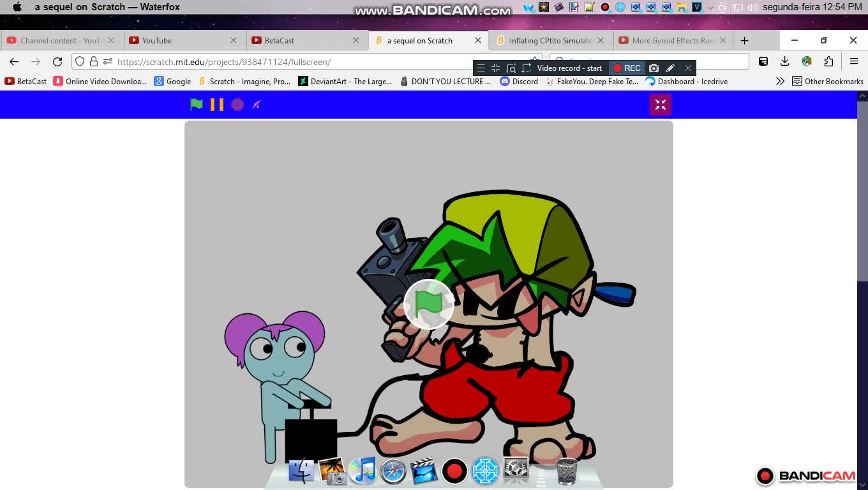Open the BetaCast bookmark
Screen dimensions: 868x490
tap(26, 81)
